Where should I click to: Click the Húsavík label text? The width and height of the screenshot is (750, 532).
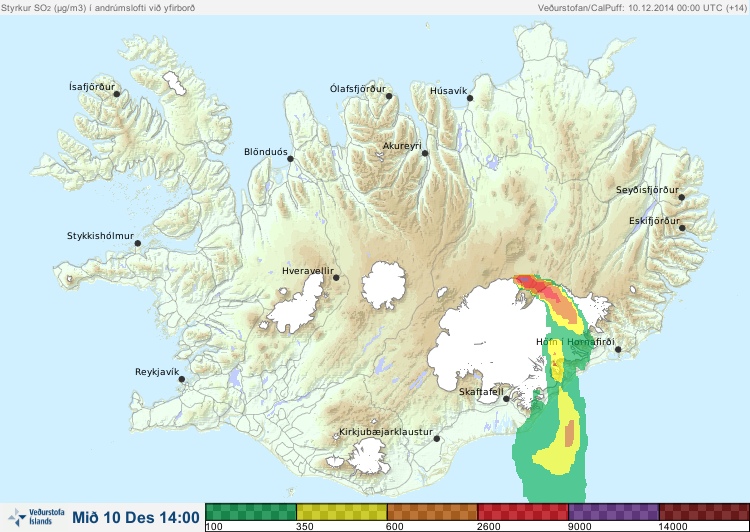449,91
